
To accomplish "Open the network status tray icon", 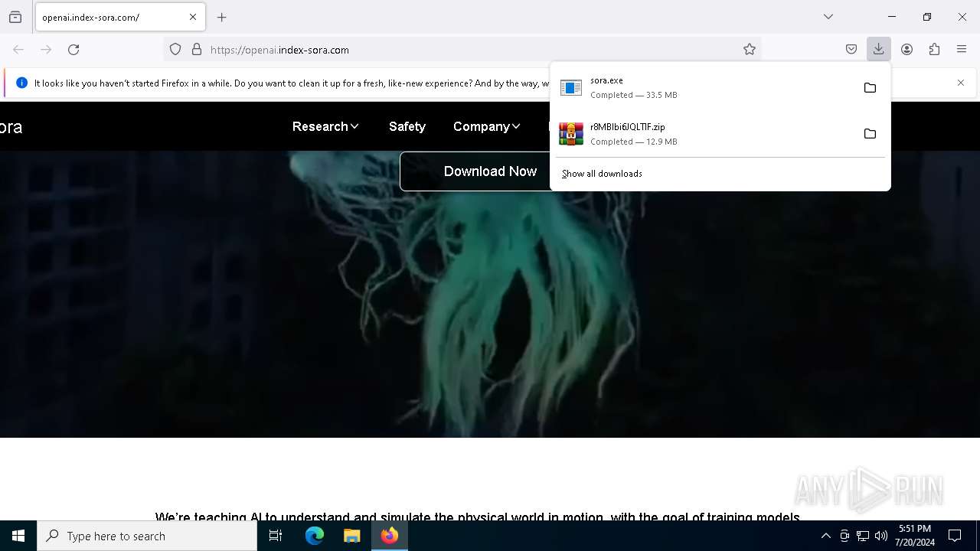I will coord(863,536).
